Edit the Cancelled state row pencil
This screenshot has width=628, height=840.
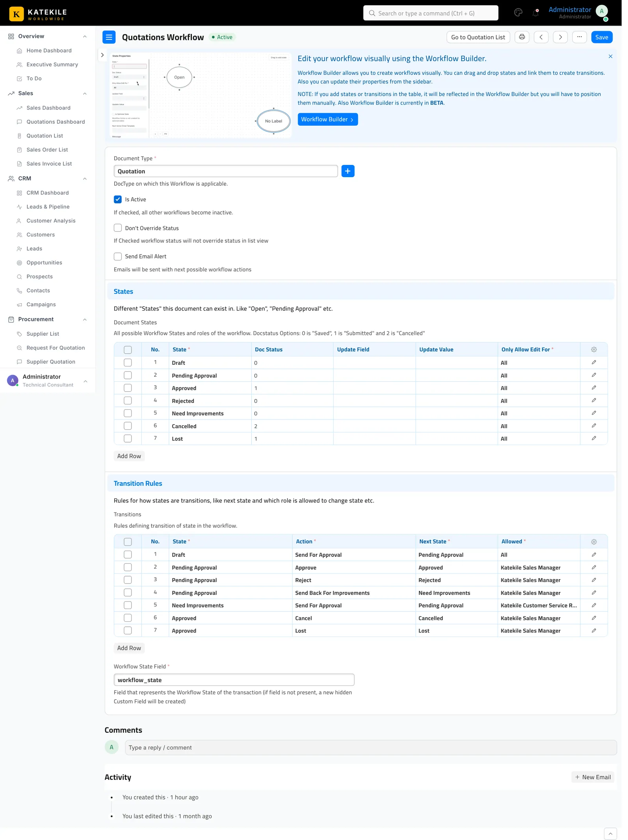(594, 426)
